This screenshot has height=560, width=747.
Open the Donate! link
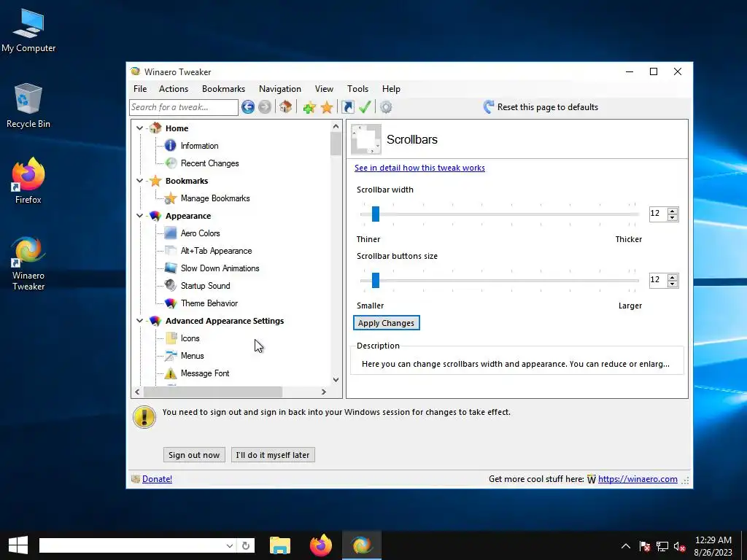[158, 479]
